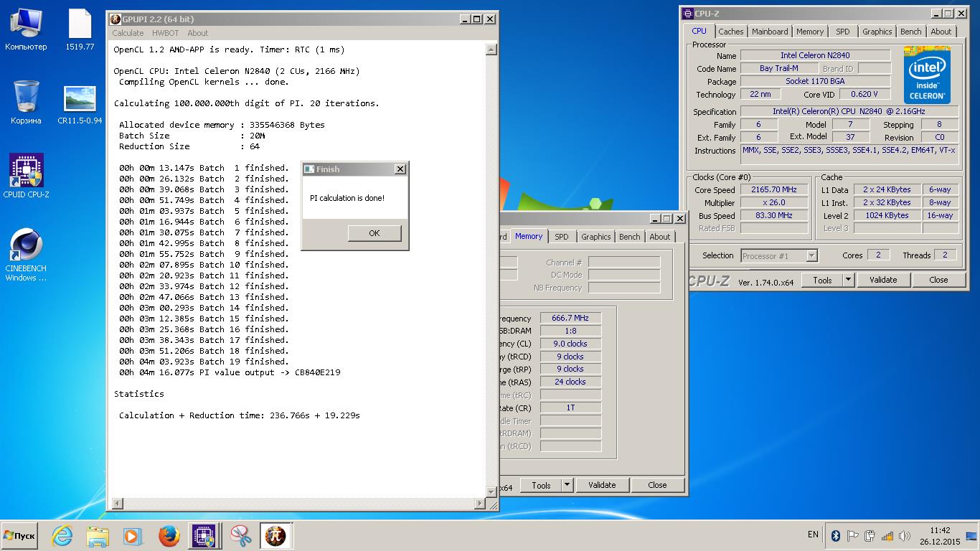
Task: Select Graphics tab in lower CPU-Z window
Action: [596, 237]
